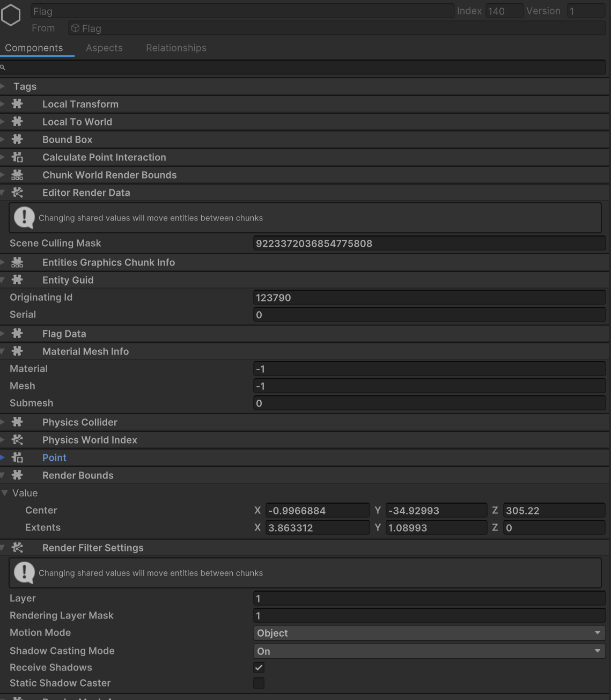The width and height of the screenshot is (611, 700).
Task: Switch to the Aspects tab
Action: point(104,48)
